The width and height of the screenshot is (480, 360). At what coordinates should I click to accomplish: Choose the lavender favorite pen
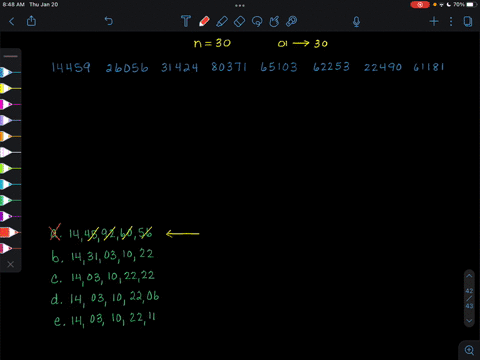point(10,120)
